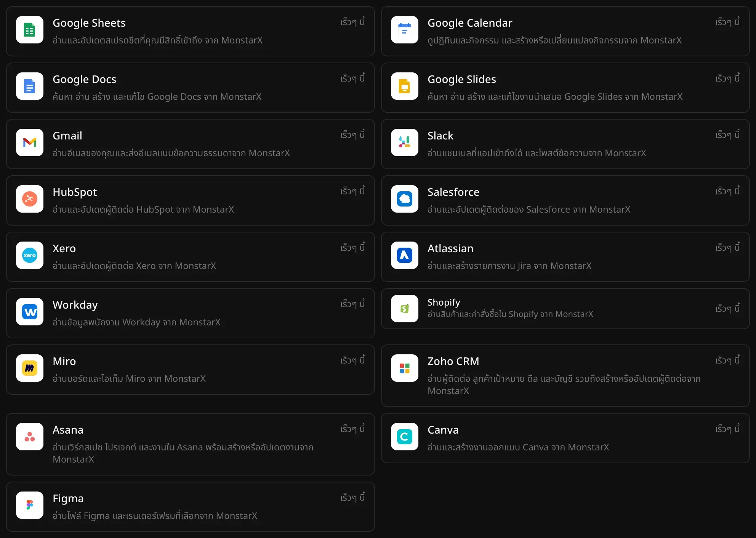Click the HubSpot orange icon
The height and width of the screenshot is (538, 756).
coord(30,199)
